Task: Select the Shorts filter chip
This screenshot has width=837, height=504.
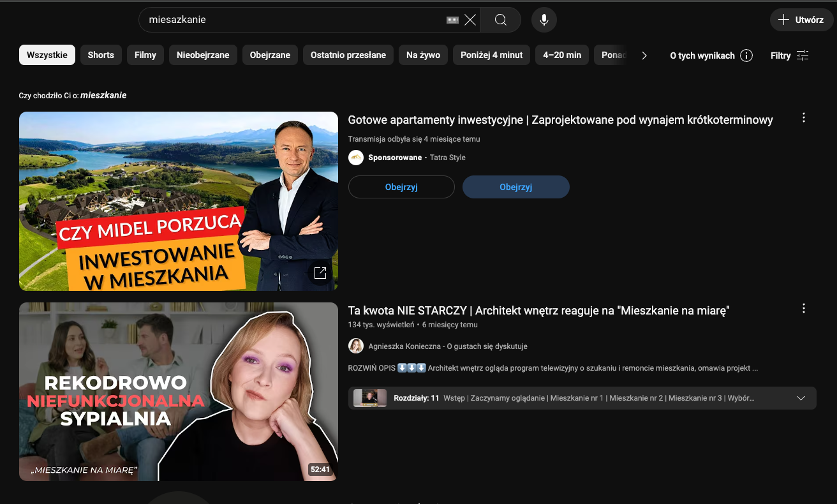Action: (x=100, y=55)
